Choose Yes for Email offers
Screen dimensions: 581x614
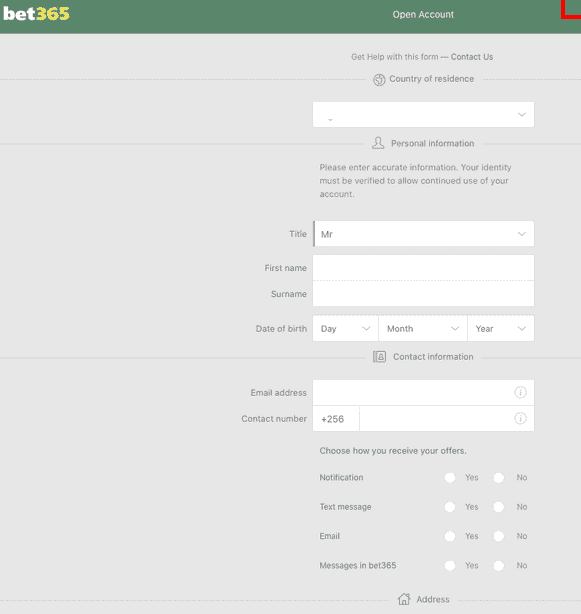[x=450, y=536]
